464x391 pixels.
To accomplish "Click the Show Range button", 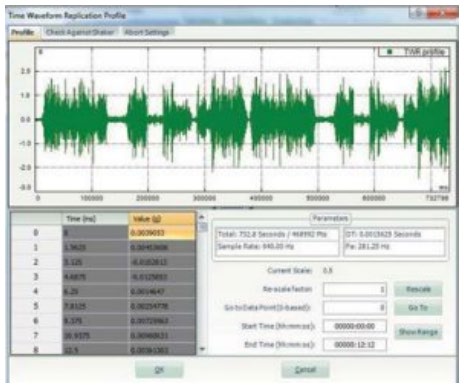I will [x=418, y=332].
